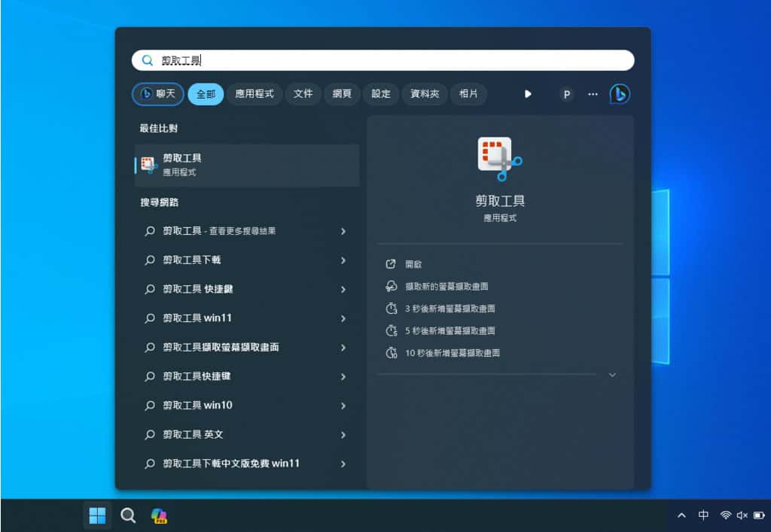771x532 pixels.
Task: Click search icon beside 剪取工具 英文
Action: (x=150, y=434)
